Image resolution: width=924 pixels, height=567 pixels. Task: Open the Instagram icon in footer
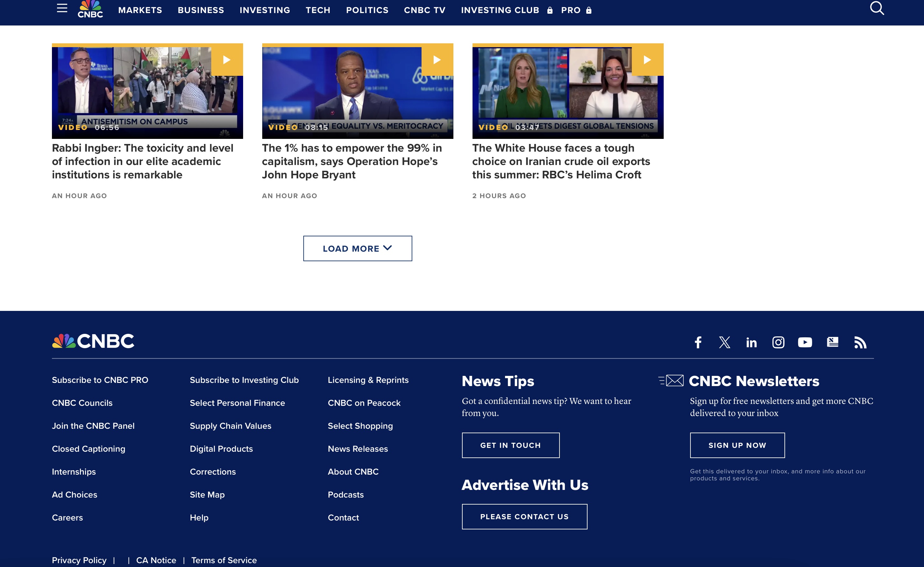pyautogui.click(x=778, y=342)
